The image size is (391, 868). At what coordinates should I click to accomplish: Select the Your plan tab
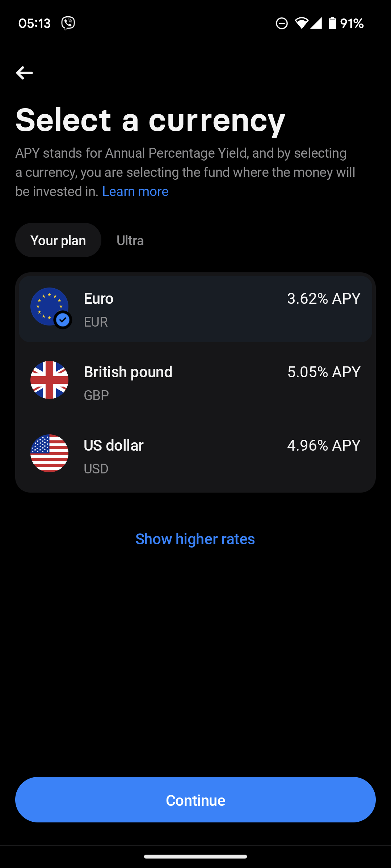(x=58, y=240)
